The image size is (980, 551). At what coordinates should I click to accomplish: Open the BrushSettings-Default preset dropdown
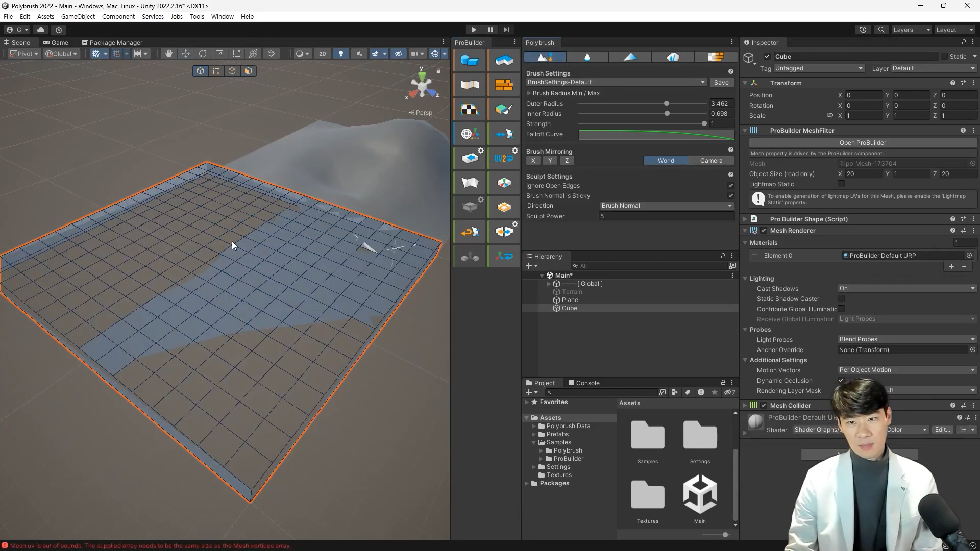pos(616,82)
